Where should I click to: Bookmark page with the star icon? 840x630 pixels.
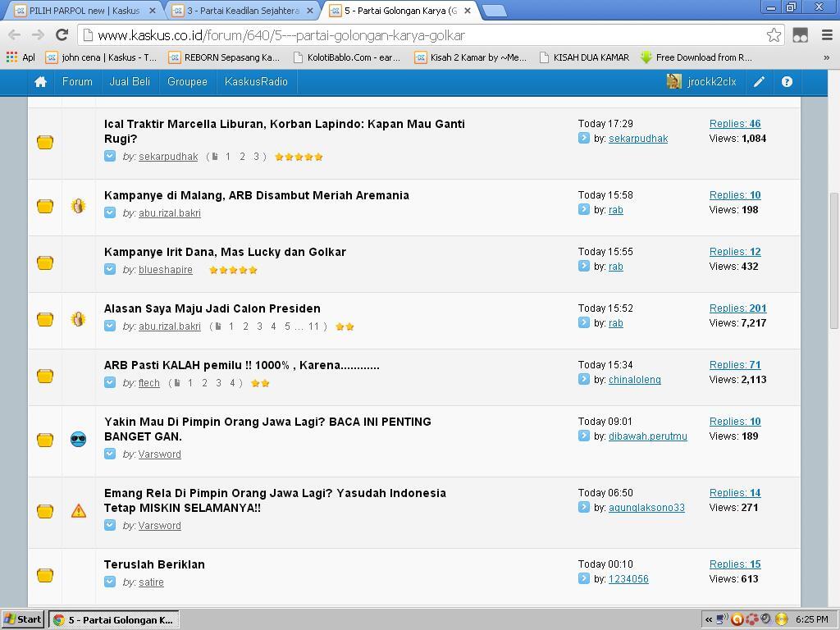773,35
